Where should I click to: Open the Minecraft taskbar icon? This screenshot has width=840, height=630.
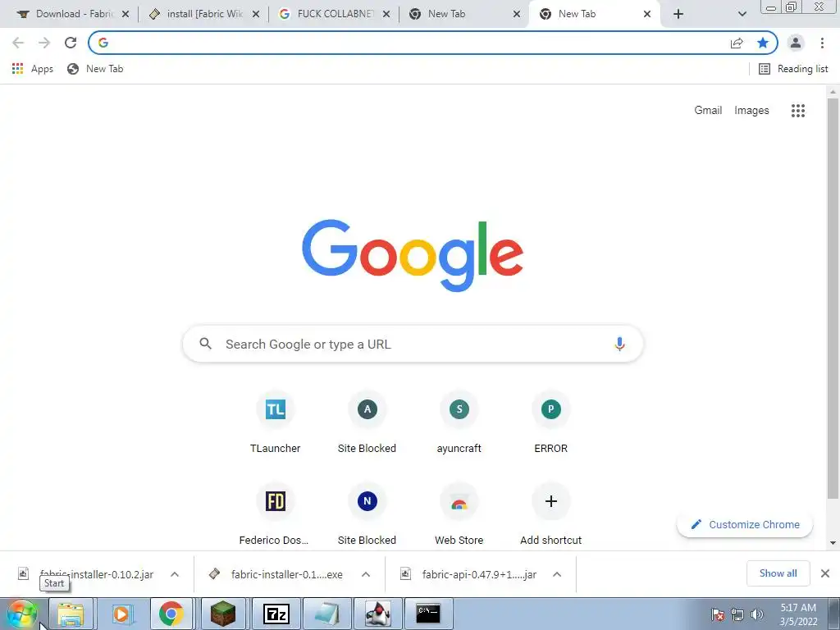[223, 614]
